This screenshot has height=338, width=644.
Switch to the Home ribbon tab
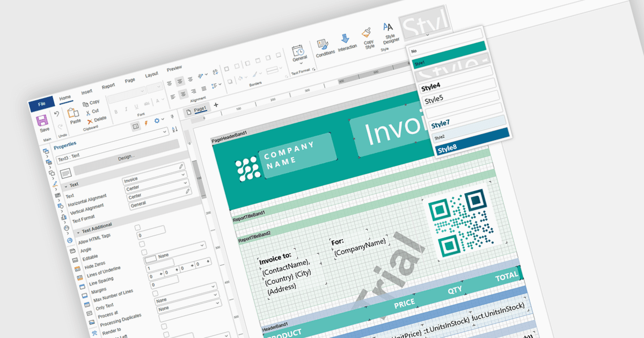tap(65, 98)
